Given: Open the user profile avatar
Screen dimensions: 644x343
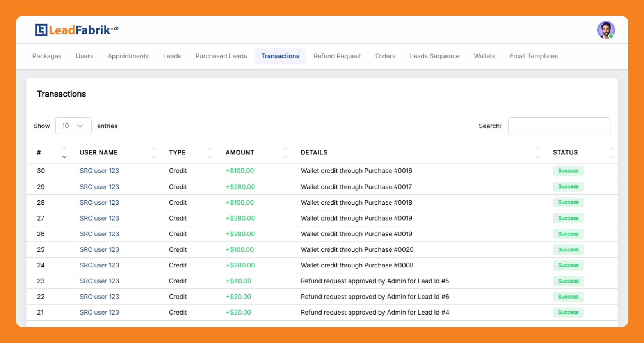Looking at the screenshot, I should click(605, 30).
